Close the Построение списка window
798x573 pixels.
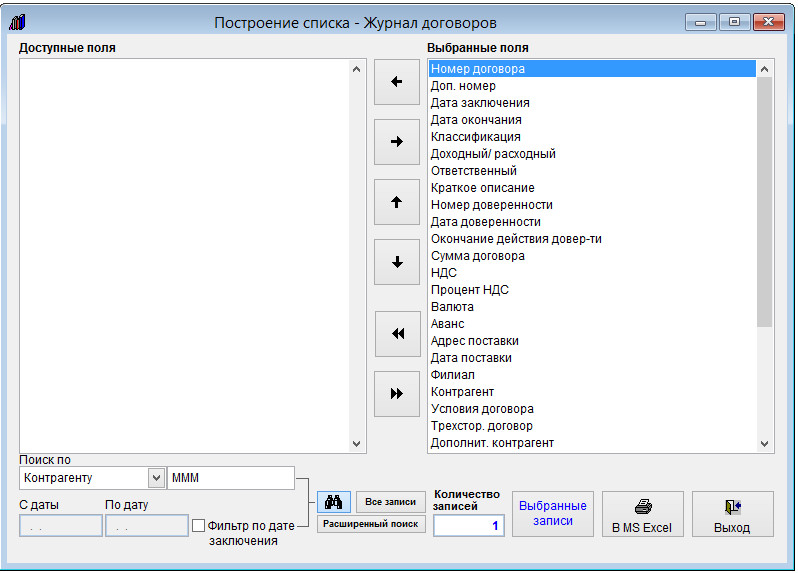click(768, 22)
